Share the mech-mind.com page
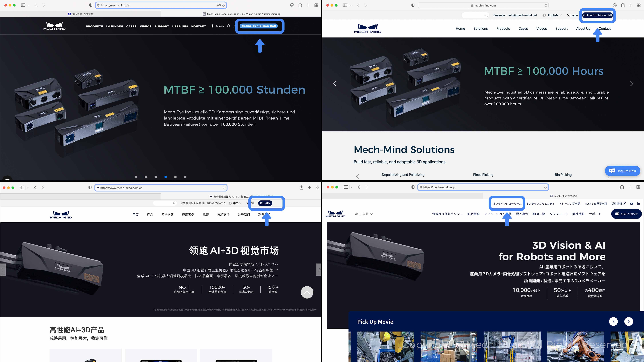Viewport: 644px width, 362px height. (623, 5)
